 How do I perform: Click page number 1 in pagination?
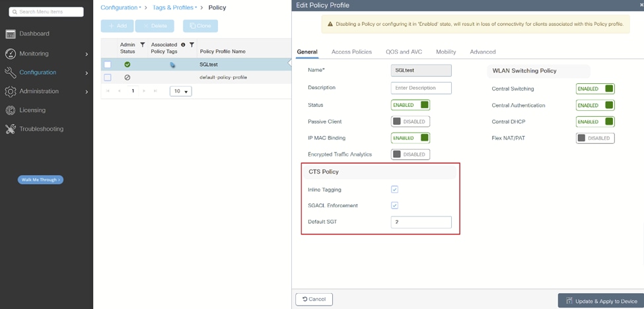tap(133, 91)
